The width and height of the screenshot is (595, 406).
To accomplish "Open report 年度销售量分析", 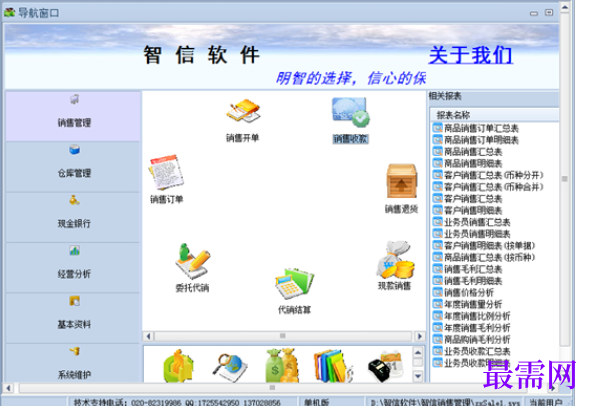I will [x=473, y=304].
